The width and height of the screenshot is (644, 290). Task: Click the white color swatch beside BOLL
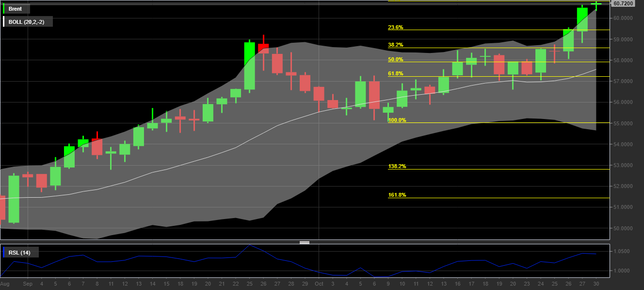4,21
